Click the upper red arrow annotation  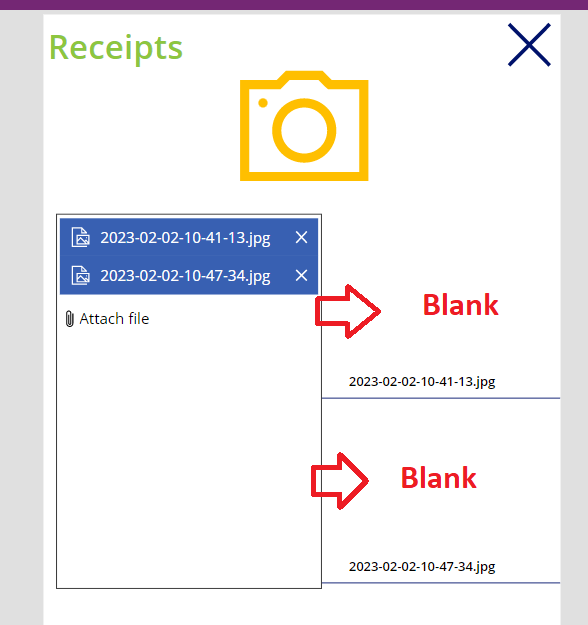coord(348,311)
